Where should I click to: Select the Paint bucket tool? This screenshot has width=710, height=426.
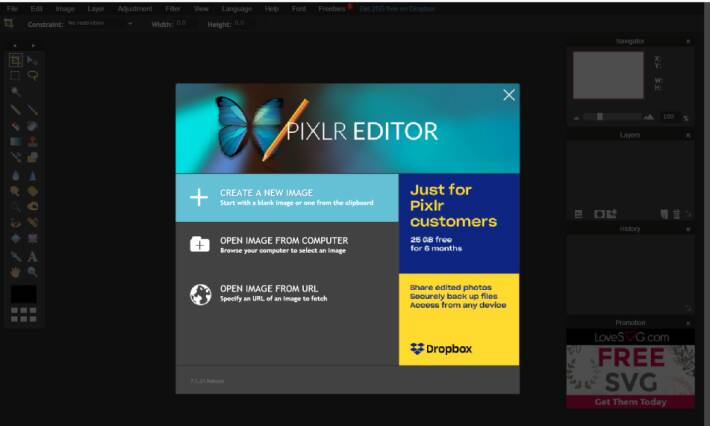pos(32,126)
